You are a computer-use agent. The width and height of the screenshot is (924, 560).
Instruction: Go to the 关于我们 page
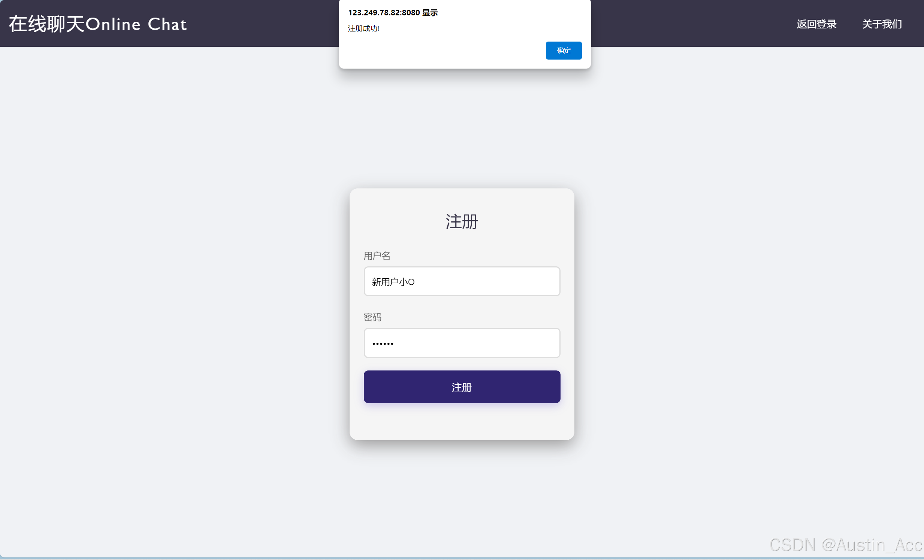pyautogui.click(x=882, y=24)
